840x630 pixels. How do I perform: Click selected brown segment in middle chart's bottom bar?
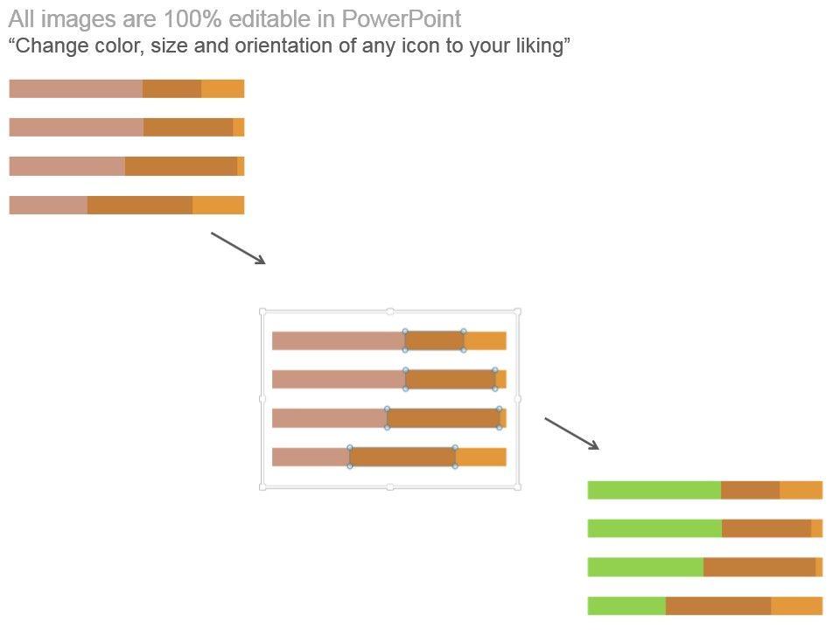pyautogui.click(x=402, y=457)
